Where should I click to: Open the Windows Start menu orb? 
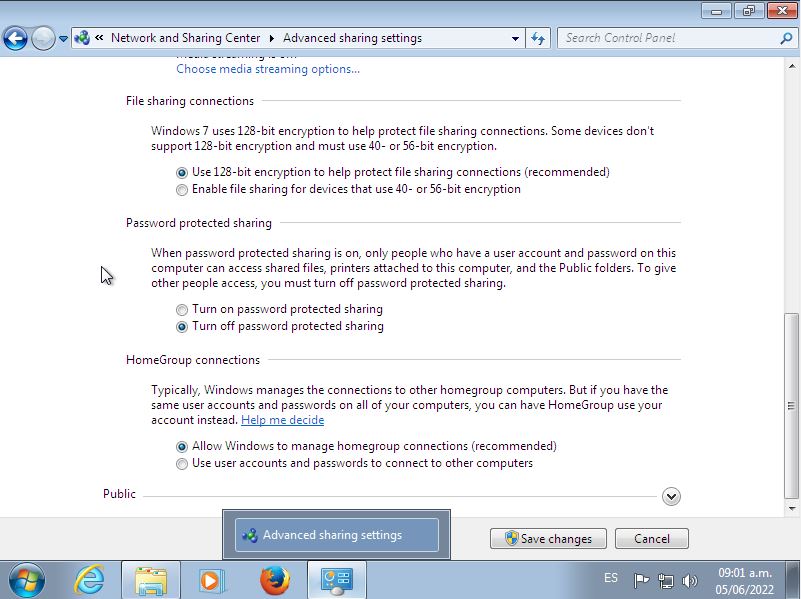[27, 580]
